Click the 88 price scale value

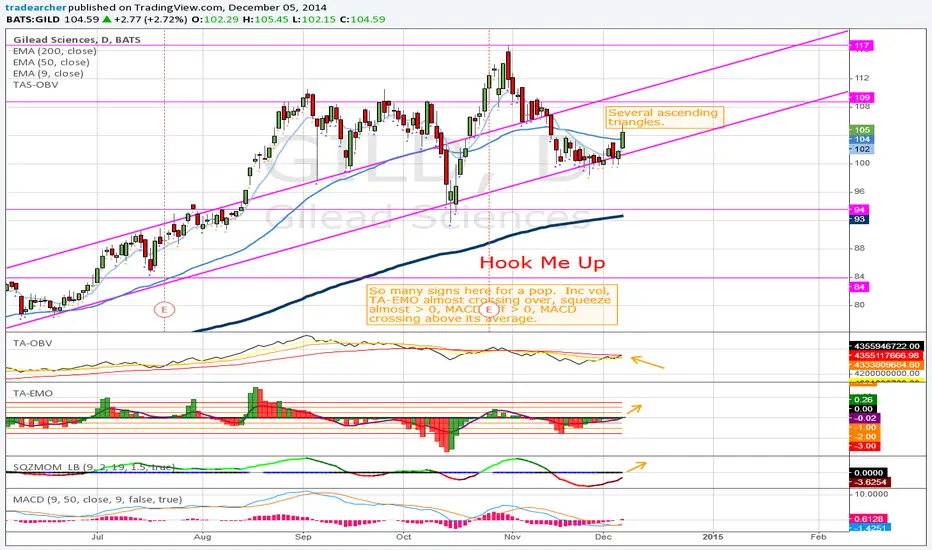coord(859,248)
